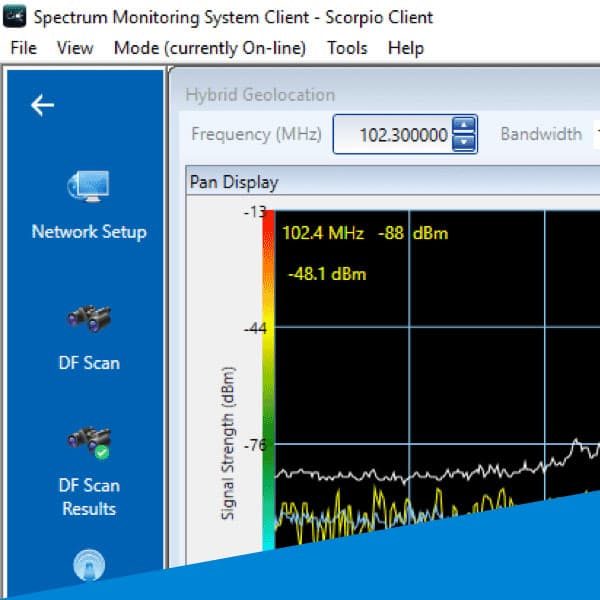Click the back arrow in sidebar
The image size is (600, 600).
click(x=42, y=105)
